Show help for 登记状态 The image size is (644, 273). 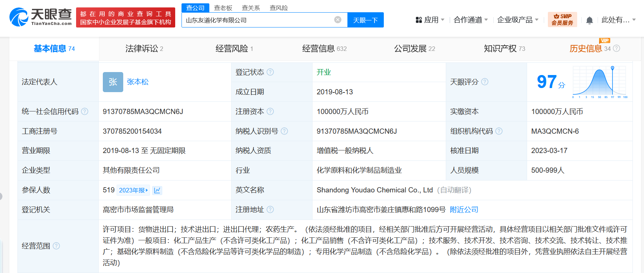pos(270,72)
